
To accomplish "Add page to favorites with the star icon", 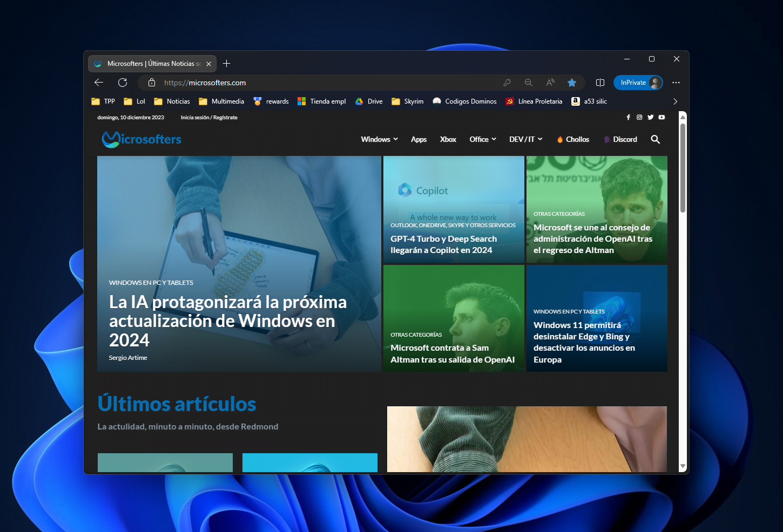I will click(x=572, y=83).
